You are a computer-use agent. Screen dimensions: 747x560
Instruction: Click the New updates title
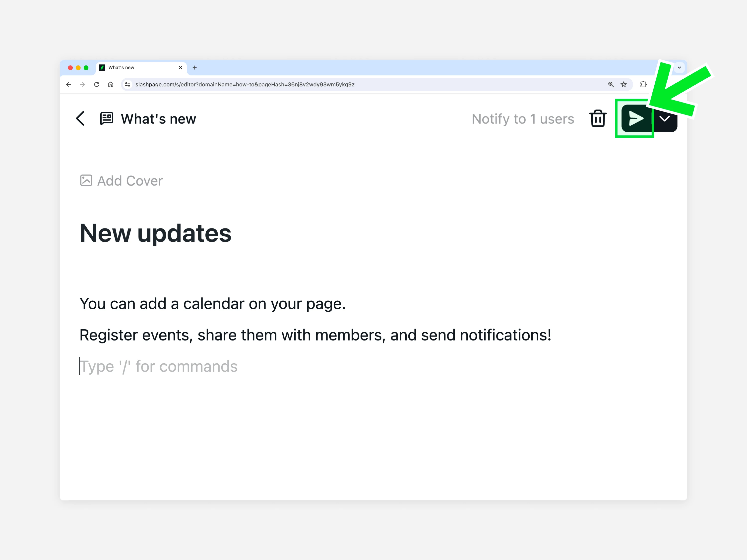(x=155, y=233)
